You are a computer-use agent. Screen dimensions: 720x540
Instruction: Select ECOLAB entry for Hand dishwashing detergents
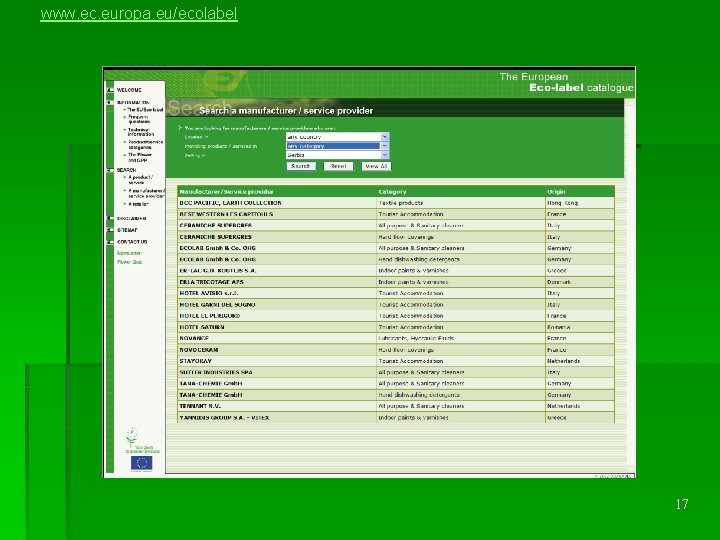click(396, 259)
